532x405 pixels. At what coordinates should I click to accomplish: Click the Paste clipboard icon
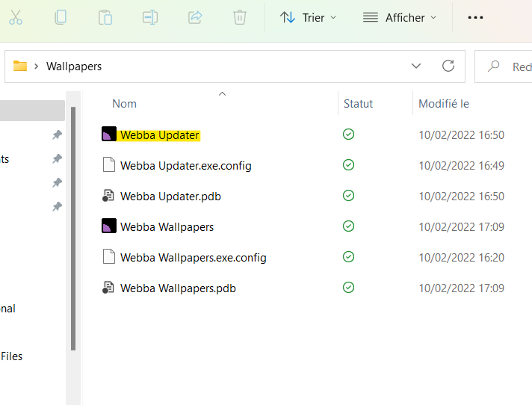(105, 17)
